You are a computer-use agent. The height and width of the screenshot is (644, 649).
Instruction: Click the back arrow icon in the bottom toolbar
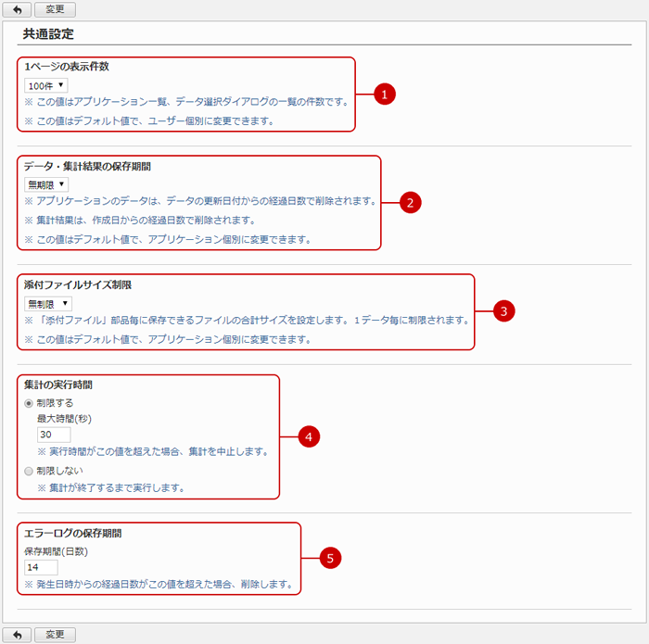point(17,635)
